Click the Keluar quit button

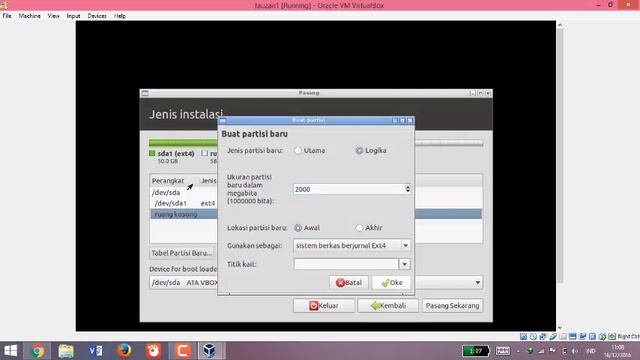tap(324, 306)
